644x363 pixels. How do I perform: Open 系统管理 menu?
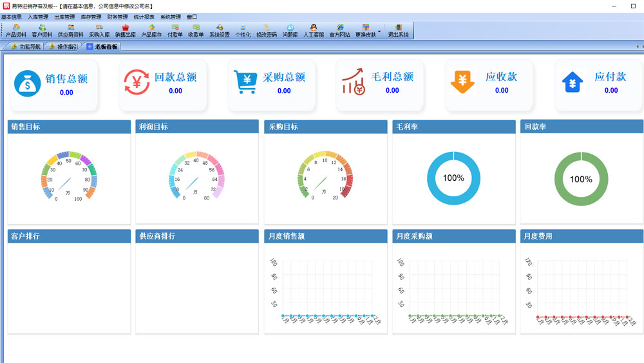171,17
